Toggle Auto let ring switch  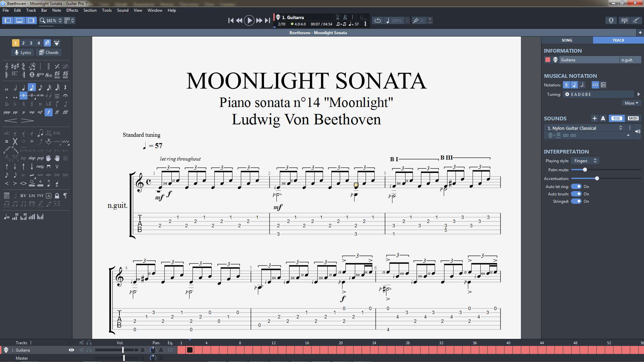[x=576, y=187]
